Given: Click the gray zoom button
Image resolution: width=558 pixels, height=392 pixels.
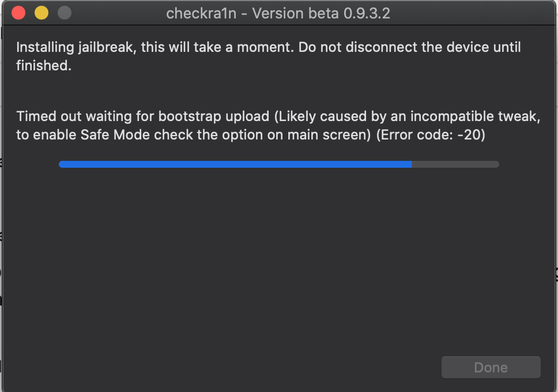Looking at the screenshot, I should coord(64,13).
